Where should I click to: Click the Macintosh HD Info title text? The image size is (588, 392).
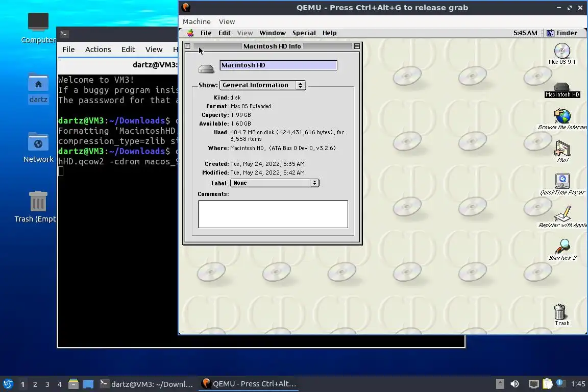click(272, 46)
